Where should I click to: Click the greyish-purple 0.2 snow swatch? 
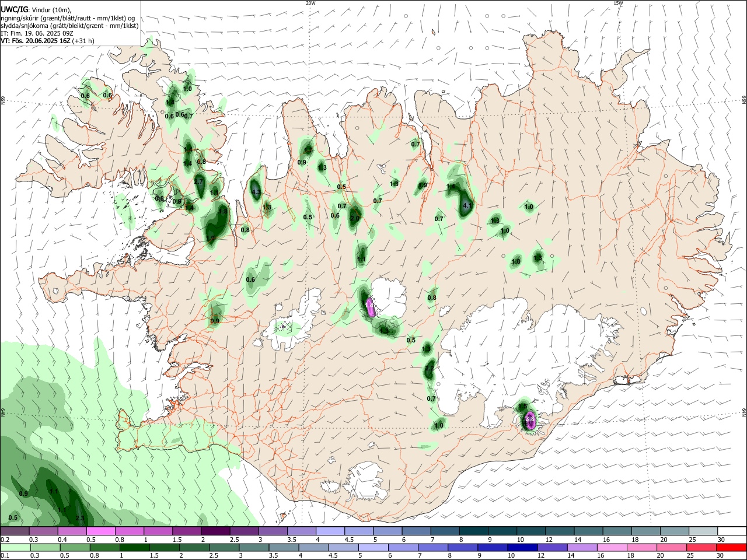15,531
